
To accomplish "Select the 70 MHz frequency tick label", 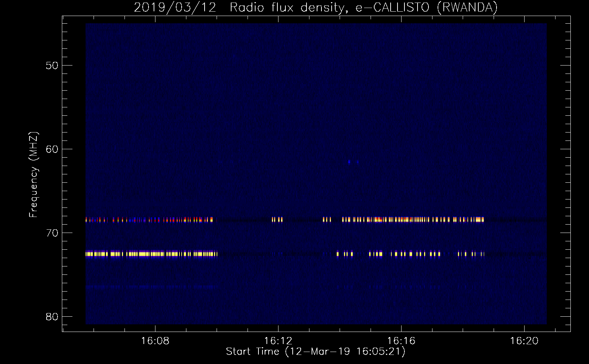I will (52, 233).
